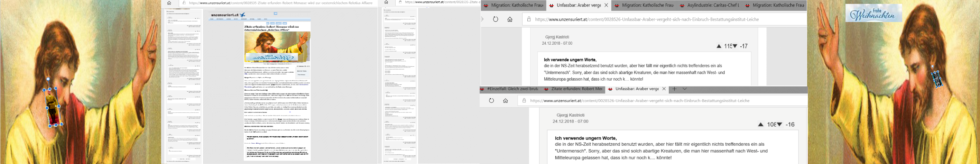Click author Gjergj Kastrioti in the upper comment
The image size is (980, 164).
(x=557, y=37)
